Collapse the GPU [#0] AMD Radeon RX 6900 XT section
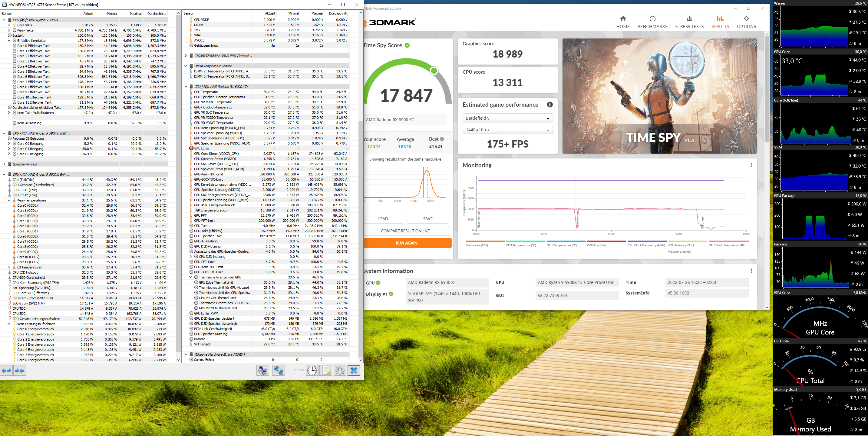This screenshot has width=868, height=436. click(x=186, y=87)
